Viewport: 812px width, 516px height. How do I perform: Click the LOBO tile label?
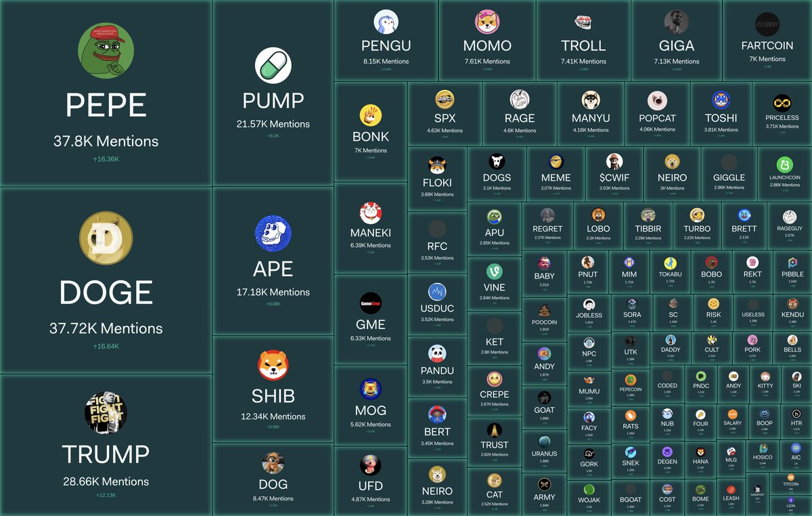598,230
